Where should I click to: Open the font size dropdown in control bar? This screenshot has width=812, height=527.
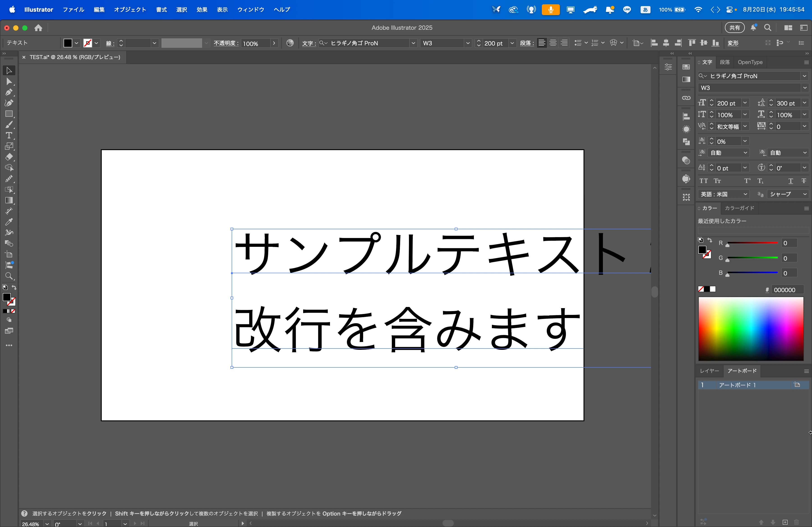click(512, 43)
